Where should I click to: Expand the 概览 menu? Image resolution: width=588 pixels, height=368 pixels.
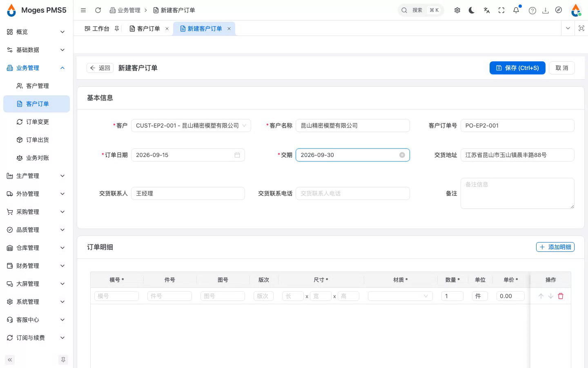pyautogui.click(x=36, y=32)
